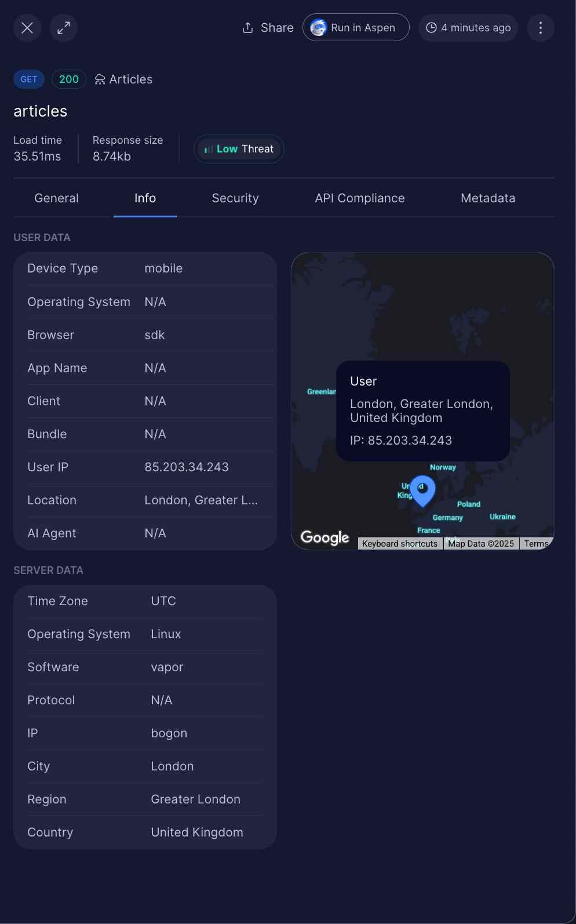Click the Articles collection icon

(100, 79)
